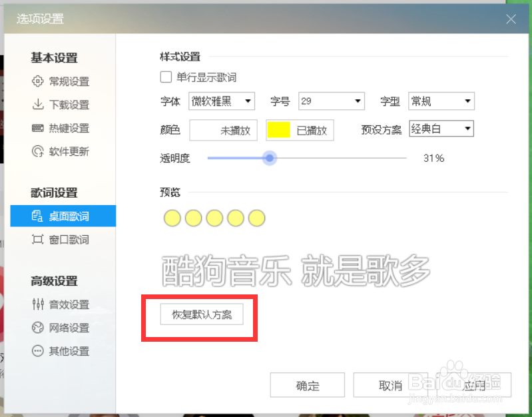Select 桌面歌词 settings item

coord(63,216)
